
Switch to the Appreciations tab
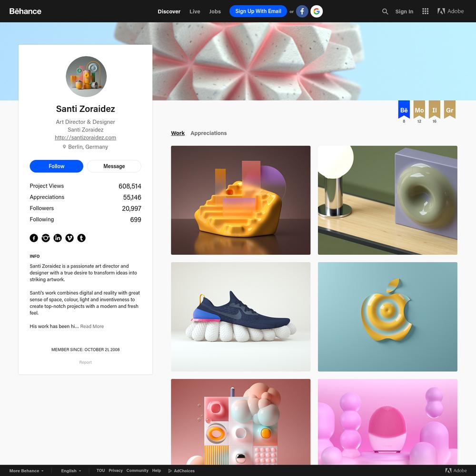pyautogui.click(x=208, y=133)
